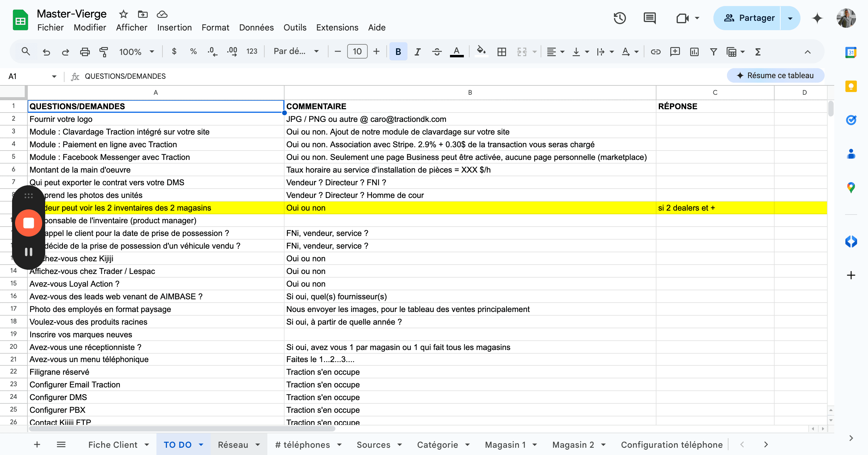Screen dimensions: 868x455
Task: Open the fill color bucket tool
Action: (481, 52)
